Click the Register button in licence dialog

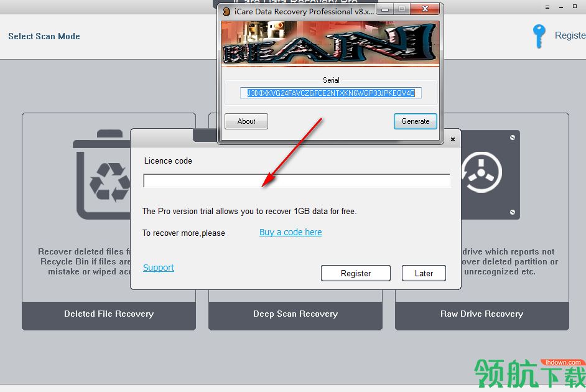click(356, 273)
